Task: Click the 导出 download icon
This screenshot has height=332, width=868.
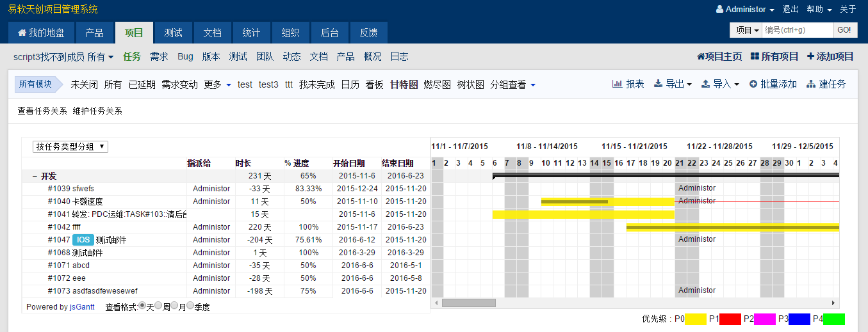Action: (x=657, y=84)
